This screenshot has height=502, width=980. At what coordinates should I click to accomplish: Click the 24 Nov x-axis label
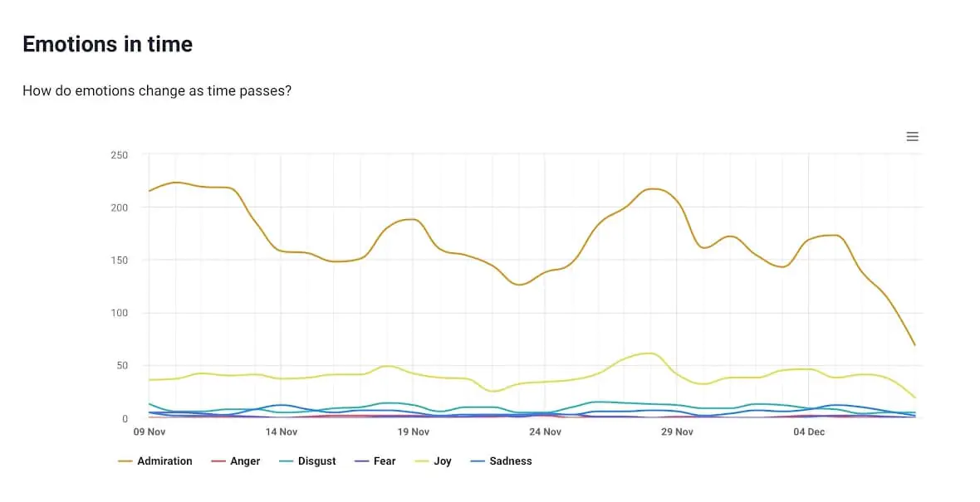546,431
